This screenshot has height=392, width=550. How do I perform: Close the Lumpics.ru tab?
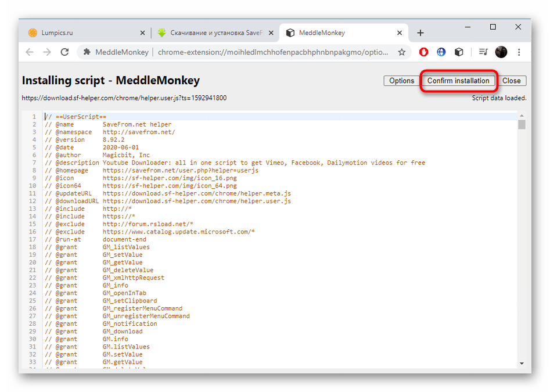142,33
